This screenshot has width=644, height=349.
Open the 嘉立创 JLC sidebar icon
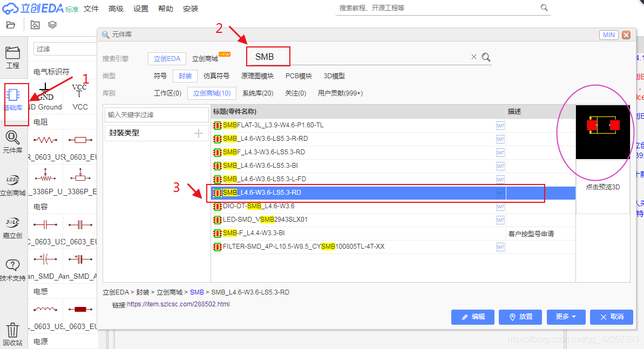13,228
